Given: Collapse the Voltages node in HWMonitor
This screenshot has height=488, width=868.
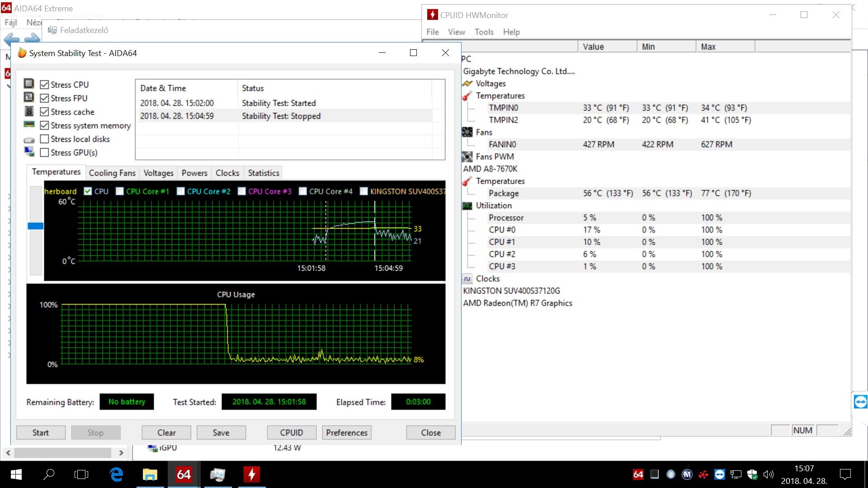Looking at the screenshot, I should coord(491,84).
